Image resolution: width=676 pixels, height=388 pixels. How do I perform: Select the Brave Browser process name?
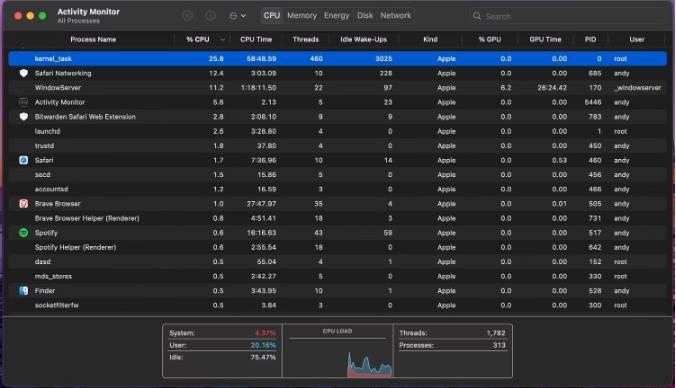(58, 203)
